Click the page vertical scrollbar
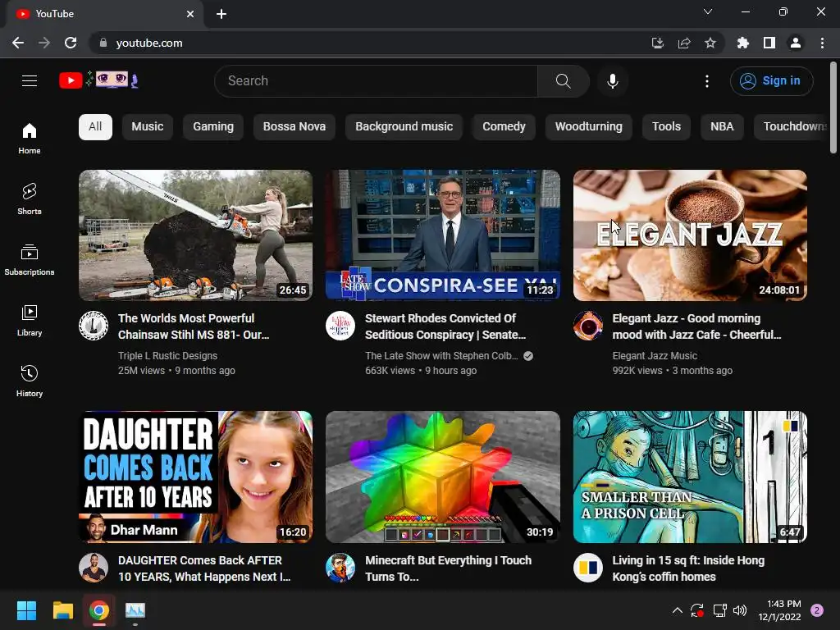Image resolution: width=840 pixels, height=630 pixels. [833, 107]
